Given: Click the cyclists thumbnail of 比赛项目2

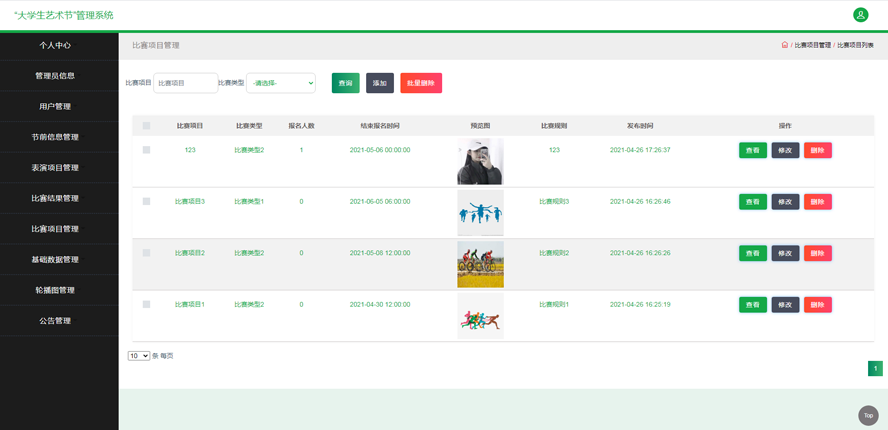Looking at the screenshot, I should click(480, 265).
